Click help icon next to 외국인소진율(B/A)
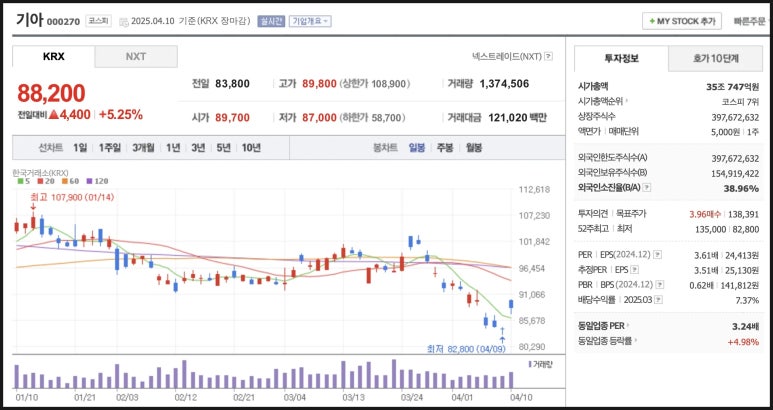 coord(647,188)
